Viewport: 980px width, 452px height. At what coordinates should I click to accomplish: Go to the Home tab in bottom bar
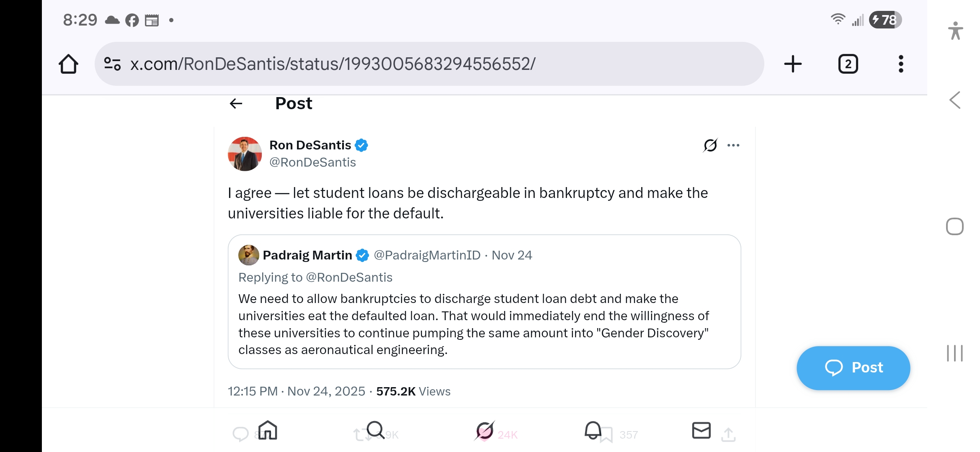pyautogui.click(x=268, y=430)
